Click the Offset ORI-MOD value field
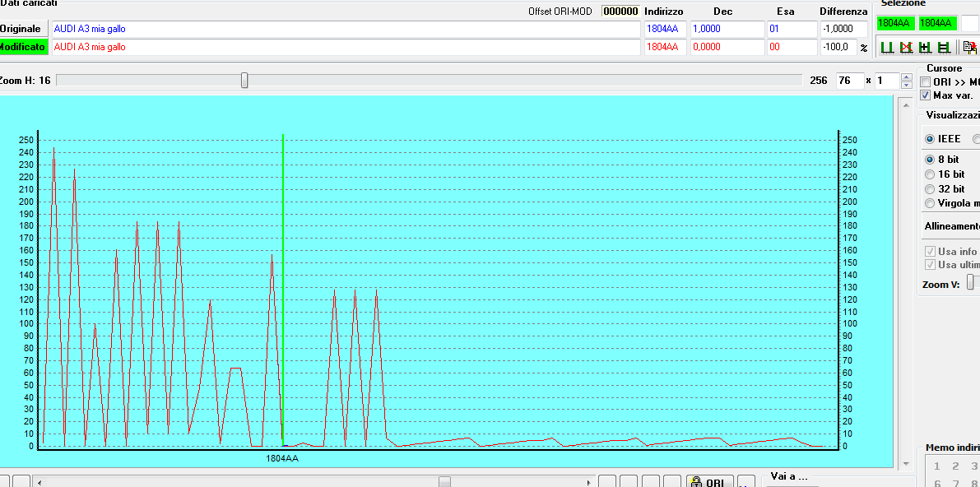Image resolution: width=980 pixels, height=487 pixels. [620, 12]
